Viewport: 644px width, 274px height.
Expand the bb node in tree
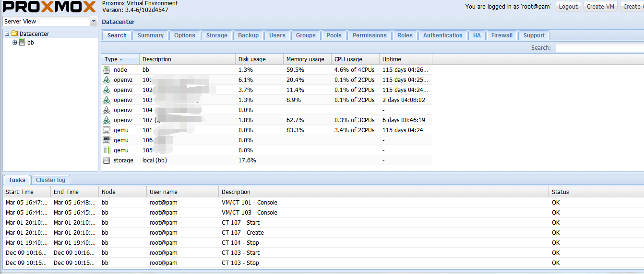click(x=15, y=43)
